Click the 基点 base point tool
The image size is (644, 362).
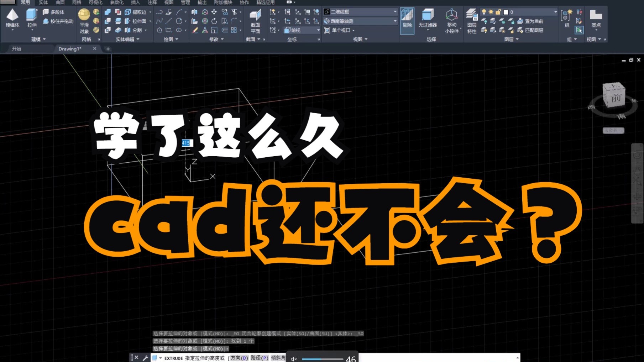(x=596, y=19)
